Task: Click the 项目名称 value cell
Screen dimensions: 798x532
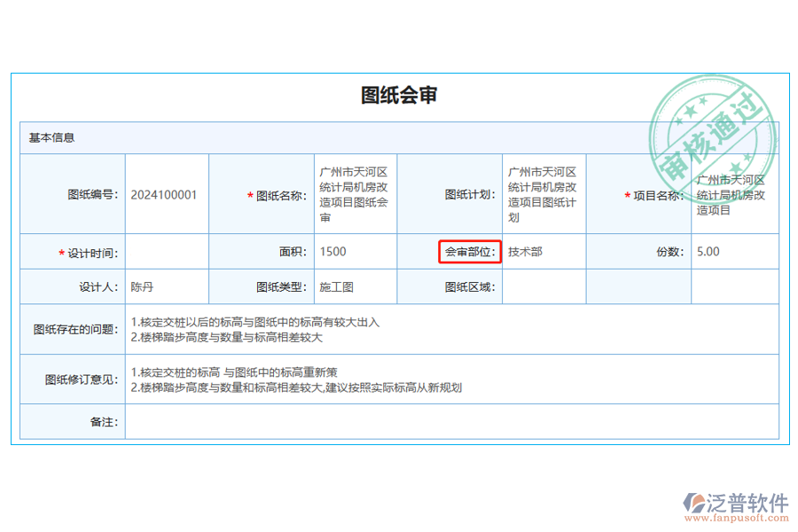Action: click(734, 194)
